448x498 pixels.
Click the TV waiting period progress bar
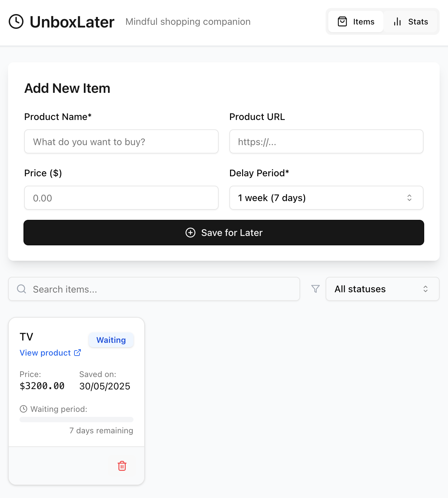(x=76, y=420)
